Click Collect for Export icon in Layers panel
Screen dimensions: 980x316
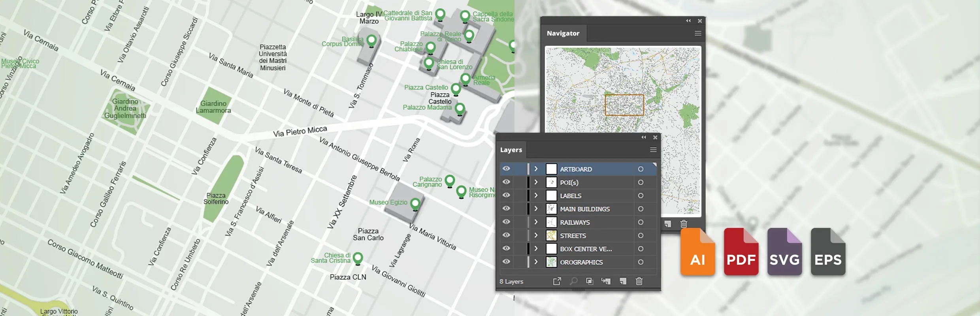point(557,281)
